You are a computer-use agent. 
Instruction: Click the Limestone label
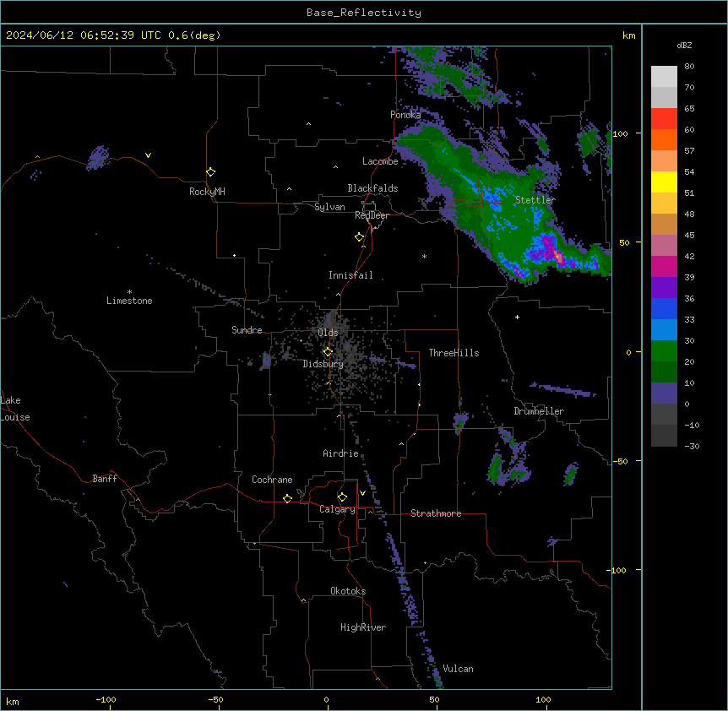click(129, 301)
